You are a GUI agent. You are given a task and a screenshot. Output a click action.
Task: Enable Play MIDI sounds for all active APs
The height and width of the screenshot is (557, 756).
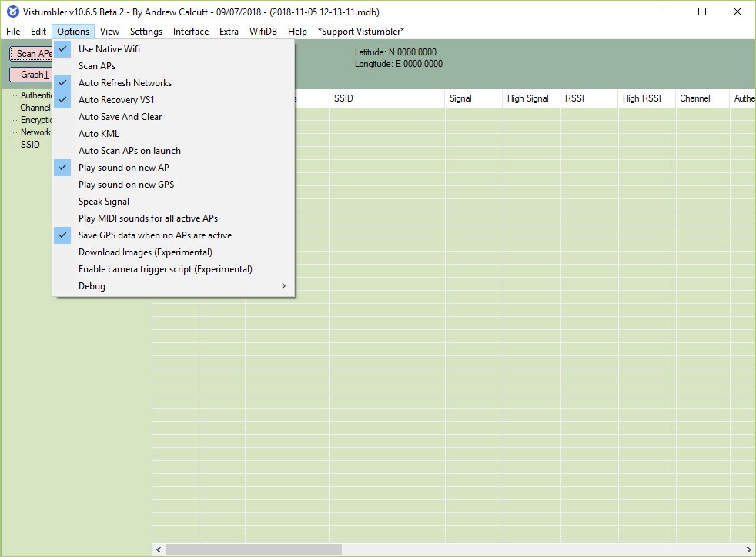[x=173, y=218]
